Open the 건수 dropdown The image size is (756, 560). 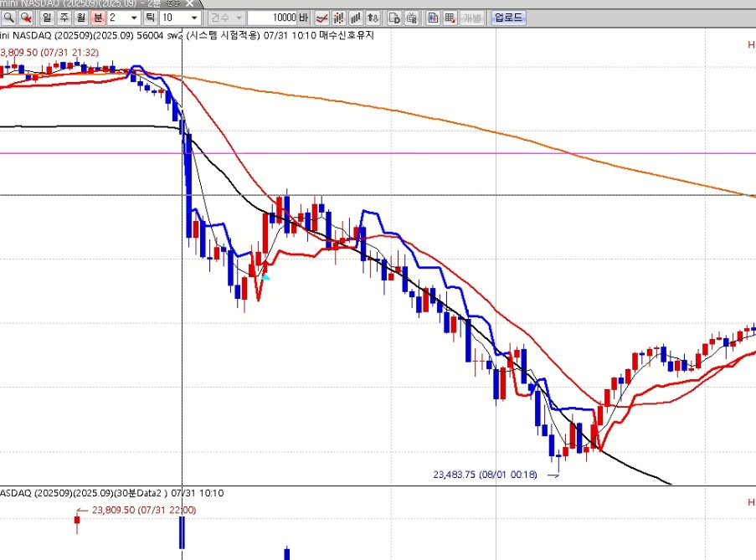(226, 18)
